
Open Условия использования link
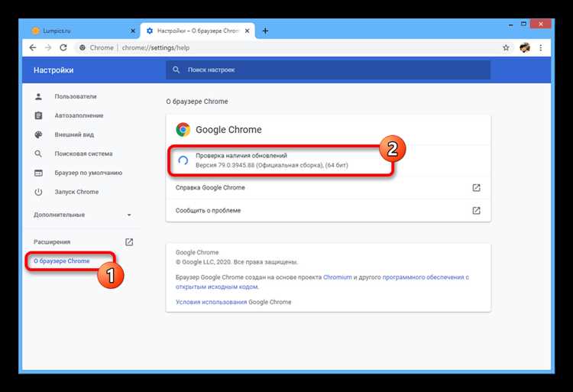211,302
